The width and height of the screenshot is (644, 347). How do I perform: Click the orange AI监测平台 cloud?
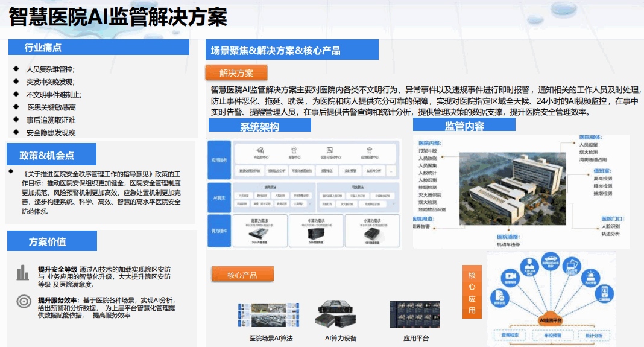pos(549,320)
